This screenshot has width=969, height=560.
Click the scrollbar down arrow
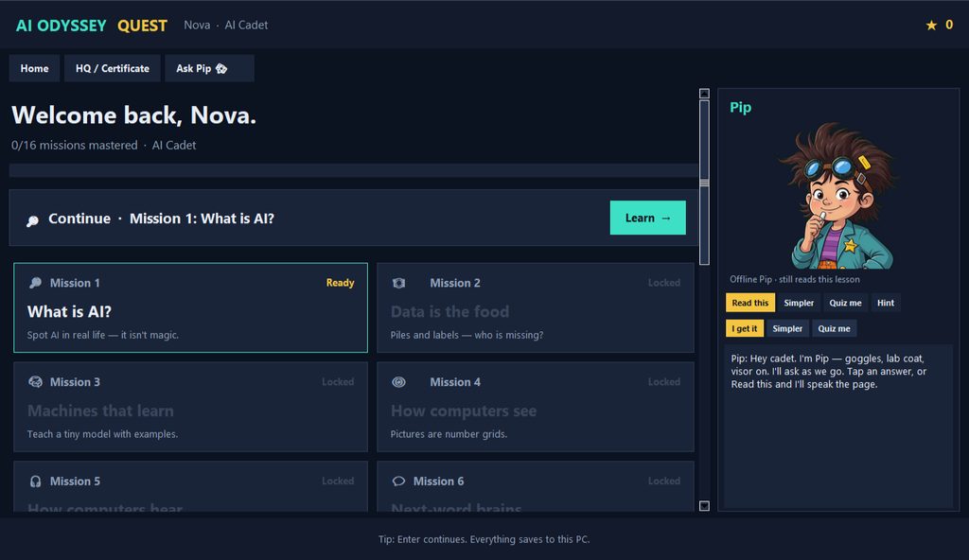(x=704, y=505)
